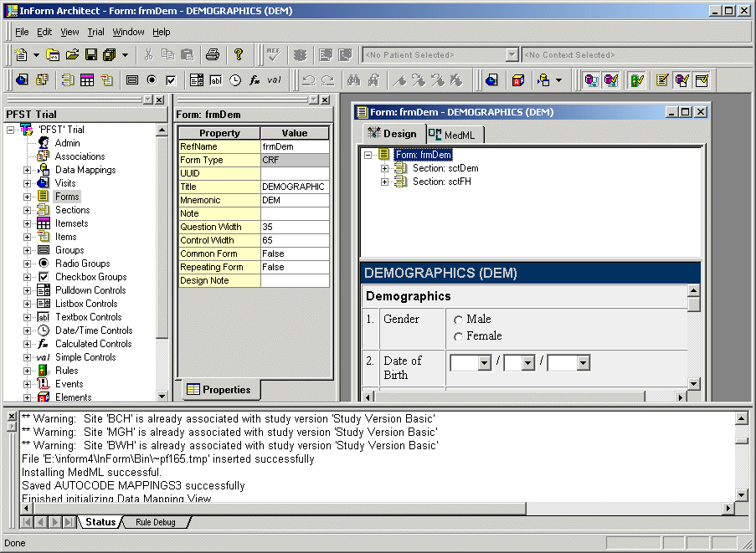The width and height of the screenshot is (756, 553).
Task: Click the form preview scroll down arrow
Action: [x=693, y=384]
